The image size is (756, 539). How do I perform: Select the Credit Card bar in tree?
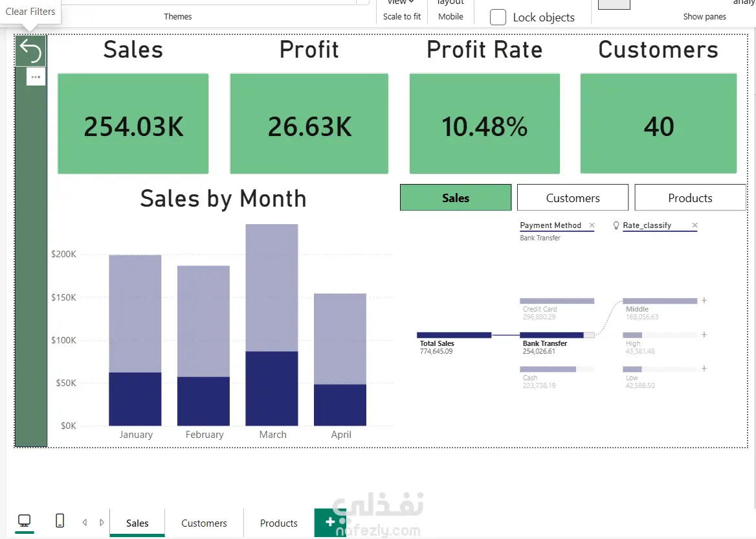point(557,301)
